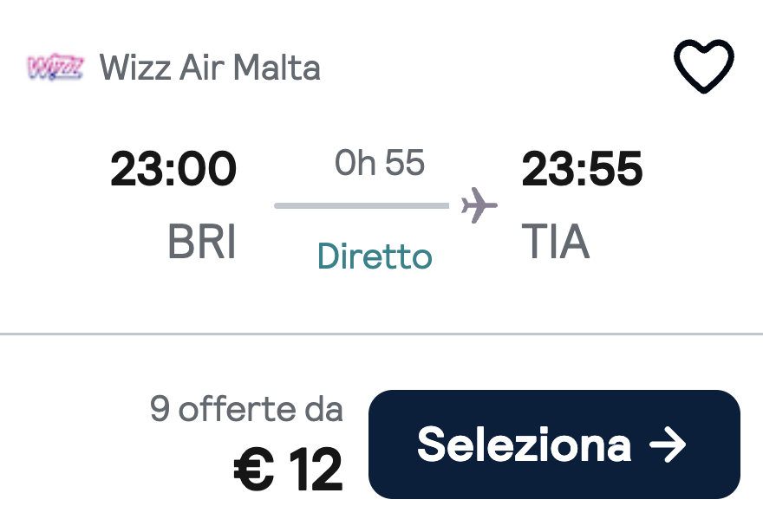Click the 23:00 departure time
763x532 pixels.
pos(175,167)
